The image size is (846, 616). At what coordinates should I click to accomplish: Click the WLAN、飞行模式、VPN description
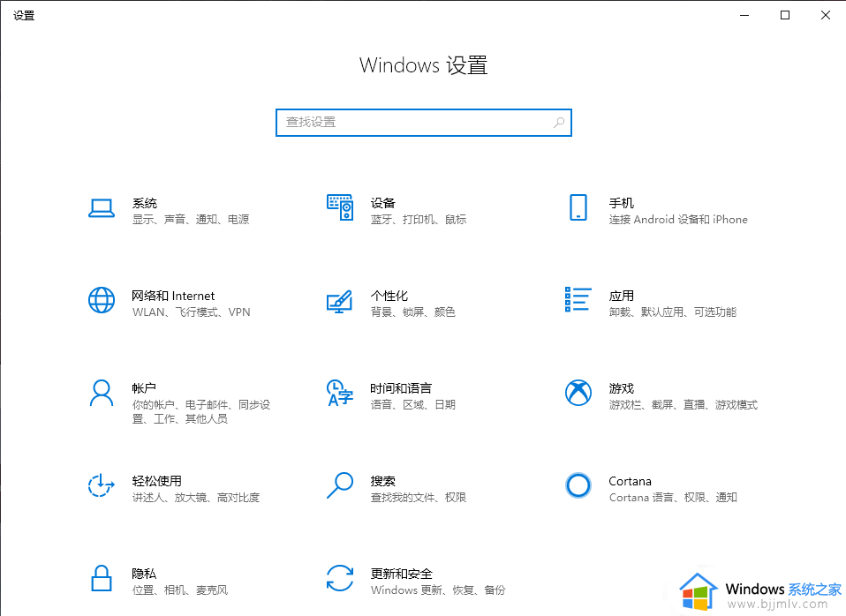coord(191,312)
